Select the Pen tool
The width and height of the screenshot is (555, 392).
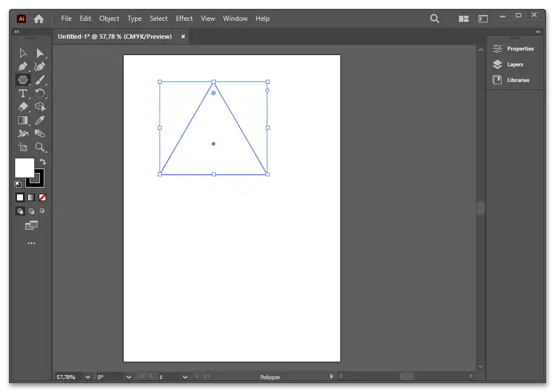tap(23, 67)
